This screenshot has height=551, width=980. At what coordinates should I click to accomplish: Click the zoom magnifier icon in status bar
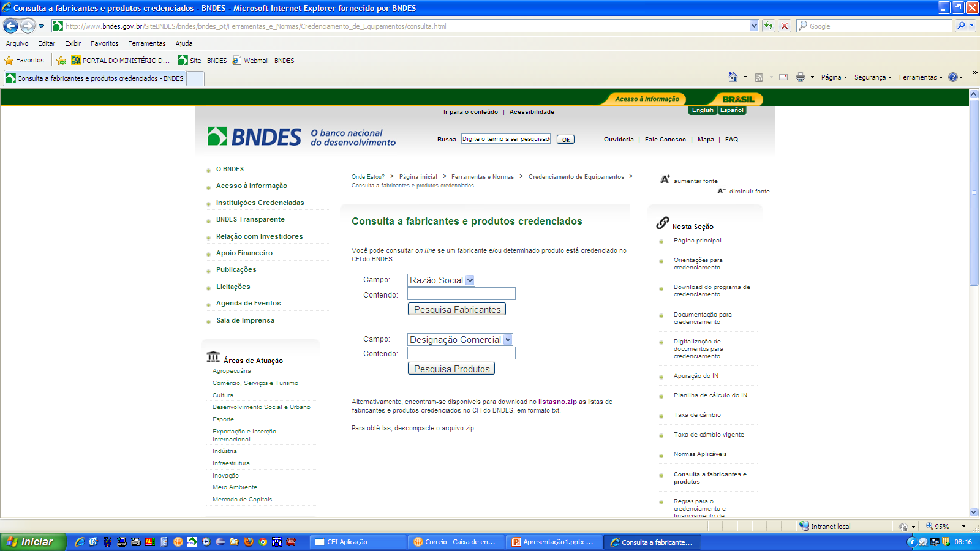929,526
